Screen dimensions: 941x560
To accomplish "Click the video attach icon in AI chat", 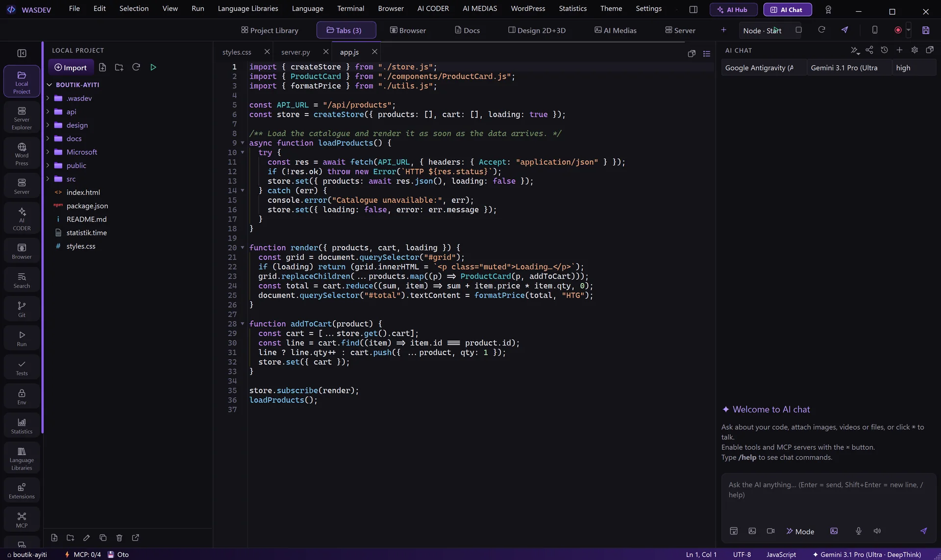I will tap(770, 531).
